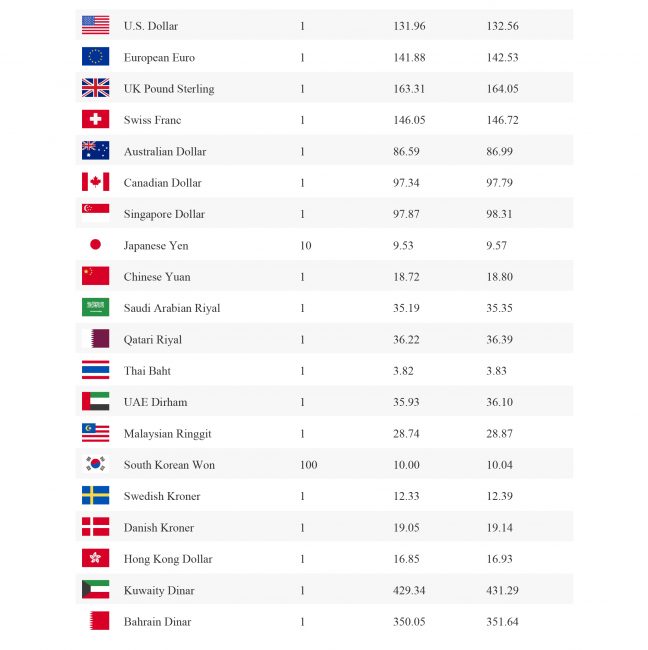The height and width of the screenshot is (650, 648).
Task: Click the Hong Kong Dollar label
Action: (168, 559)
